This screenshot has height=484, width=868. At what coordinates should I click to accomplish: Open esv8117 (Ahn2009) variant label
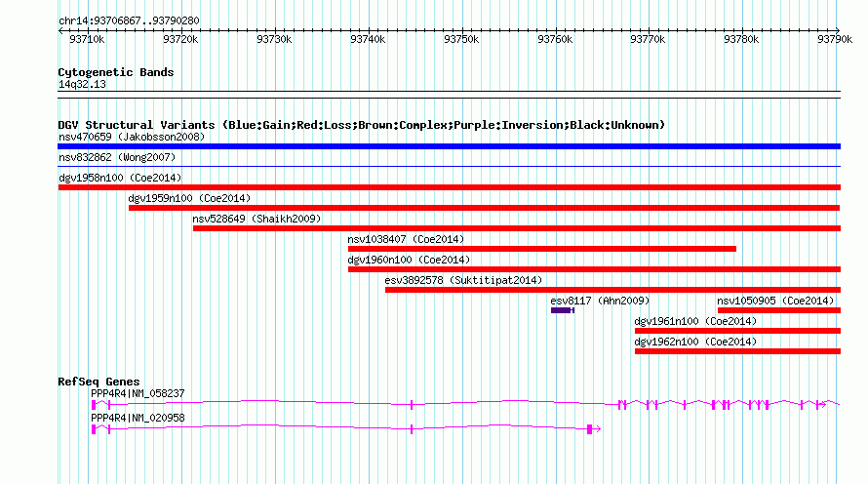(600, 301)
